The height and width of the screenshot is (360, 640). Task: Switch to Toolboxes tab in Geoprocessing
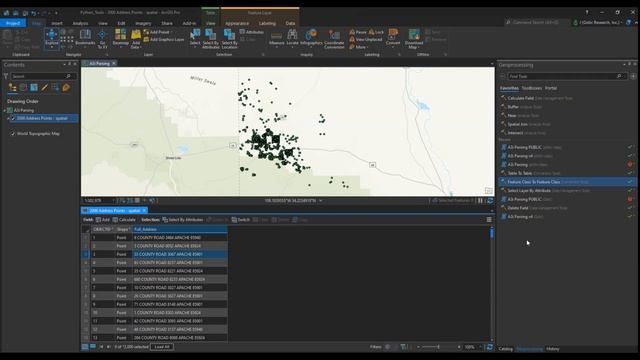531,88
